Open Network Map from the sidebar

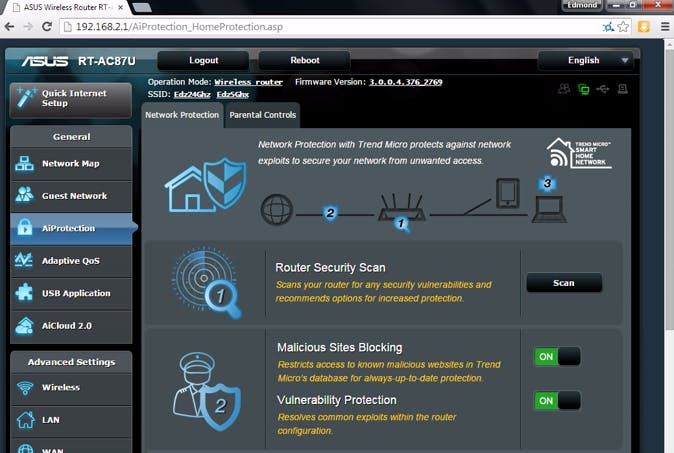(x=71, y=164)
